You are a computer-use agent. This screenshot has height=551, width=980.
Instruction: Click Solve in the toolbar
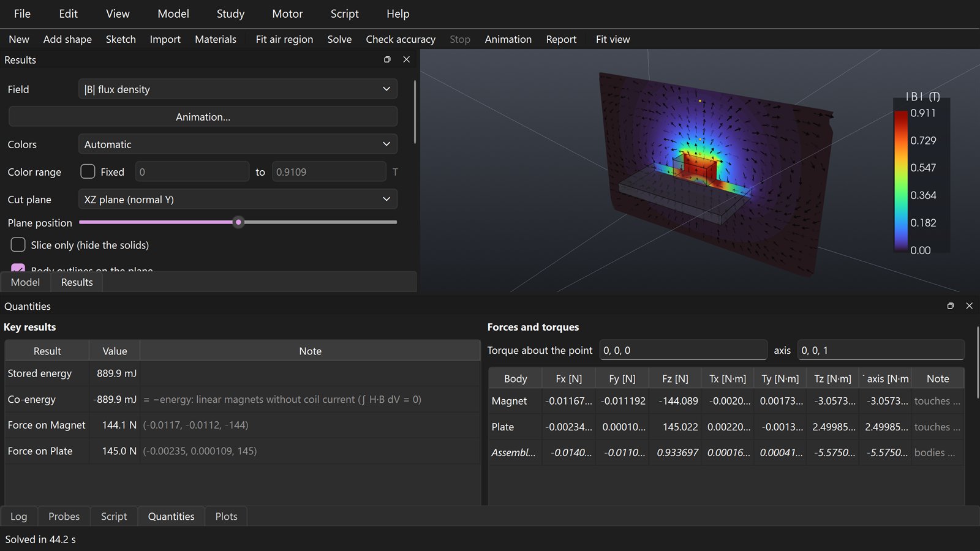pyautogui.click(x=339, y=39)
